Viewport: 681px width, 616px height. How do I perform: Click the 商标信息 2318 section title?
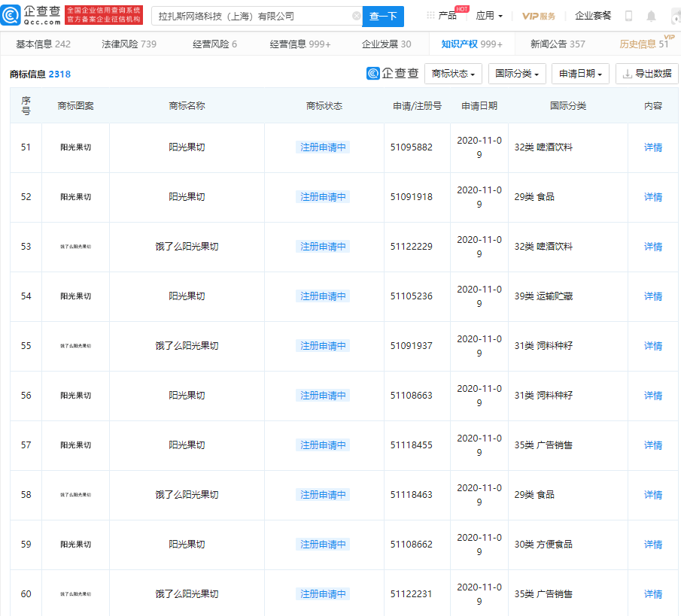(40, 74)
